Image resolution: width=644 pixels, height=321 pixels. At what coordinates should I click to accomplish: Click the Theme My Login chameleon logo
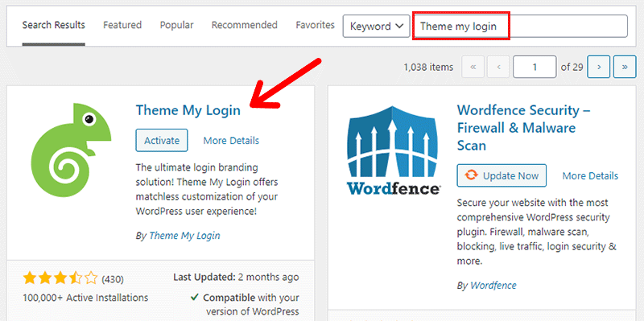[72, 150]
